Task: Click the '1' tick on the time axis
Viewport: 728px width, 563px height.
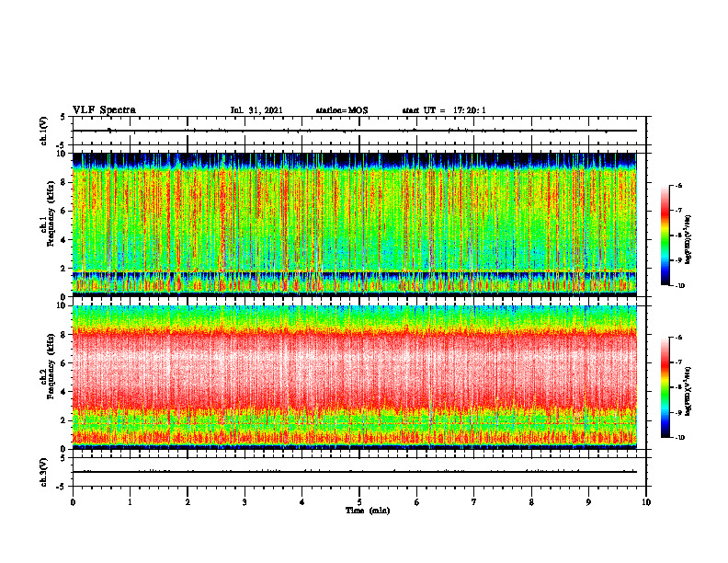Action: click(130, 502)
